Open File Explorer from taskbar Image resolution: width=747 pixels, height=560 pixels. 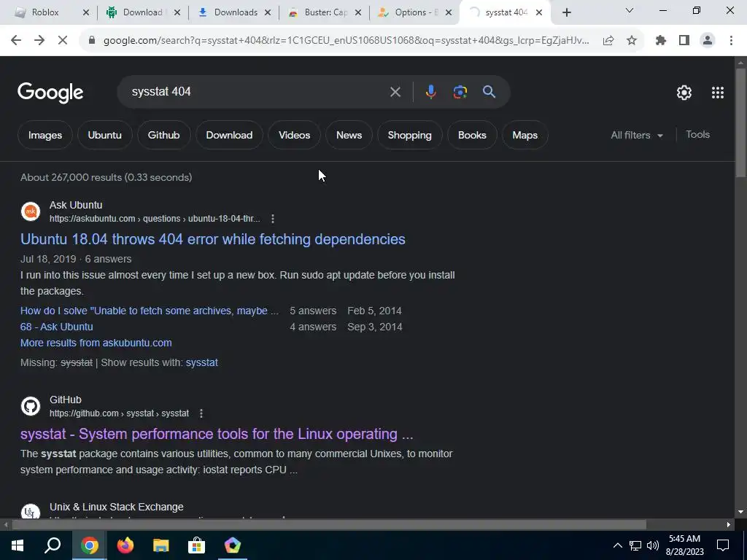coord(161,545)
